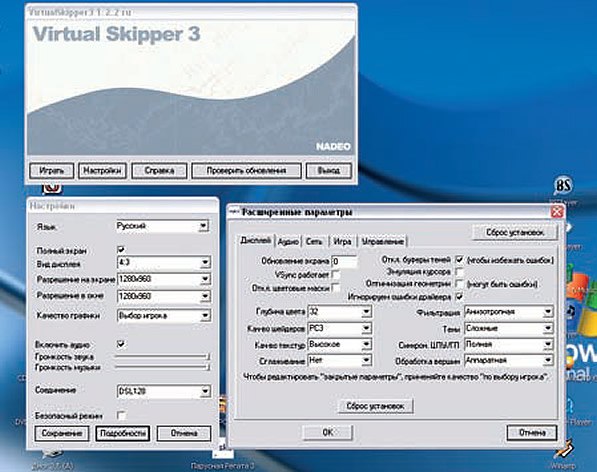This screenshot has width=597, height=472.
Task: Click Отмена in the Настройки window
Action: [184, 433]
